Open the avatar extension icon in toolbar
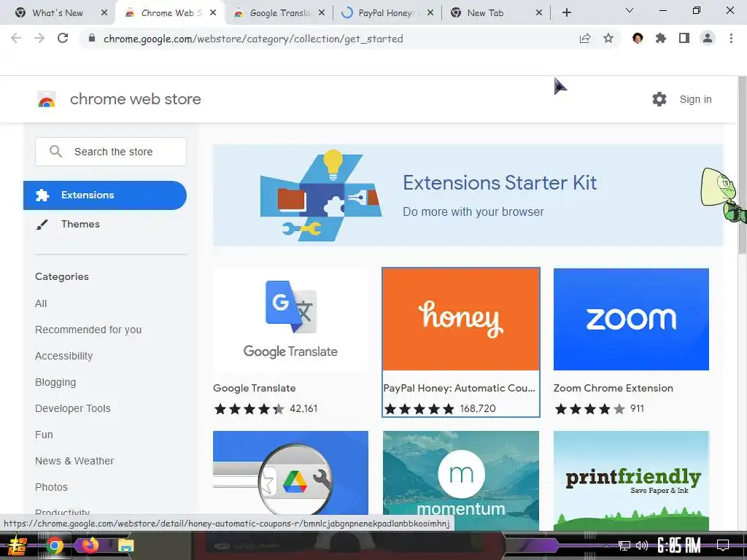Image resolution: width=747 pixels, height=560 pixels. (638, 38)
